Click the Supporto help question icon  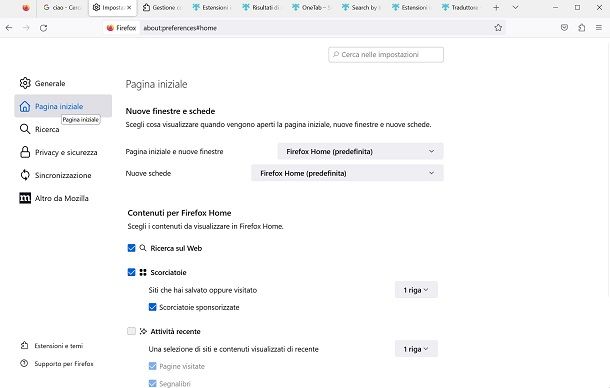point(24,363)
